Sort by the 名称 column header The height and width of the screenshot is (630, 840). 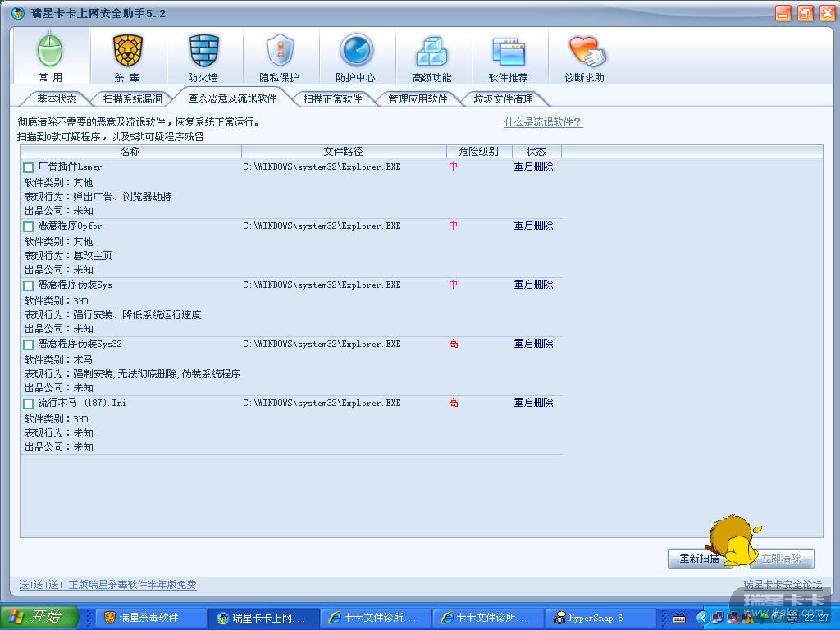pyautogui.click(x=130, y=152)
